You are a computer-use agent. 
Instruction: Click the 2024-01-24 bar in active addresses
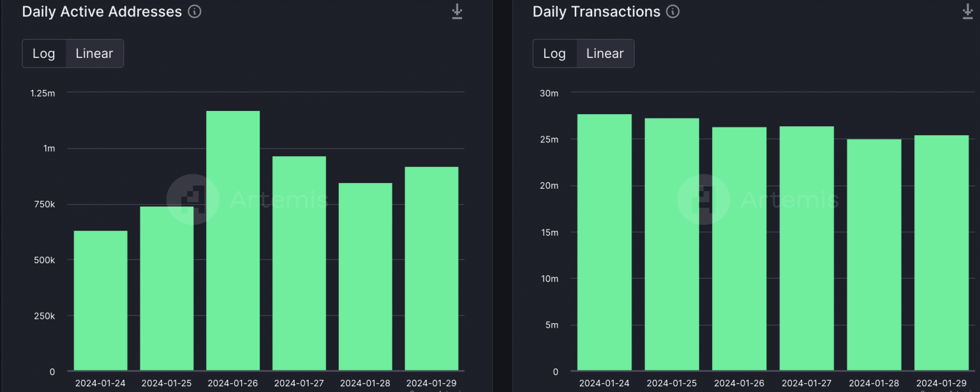pyautogui.click(x=101, y=301)
